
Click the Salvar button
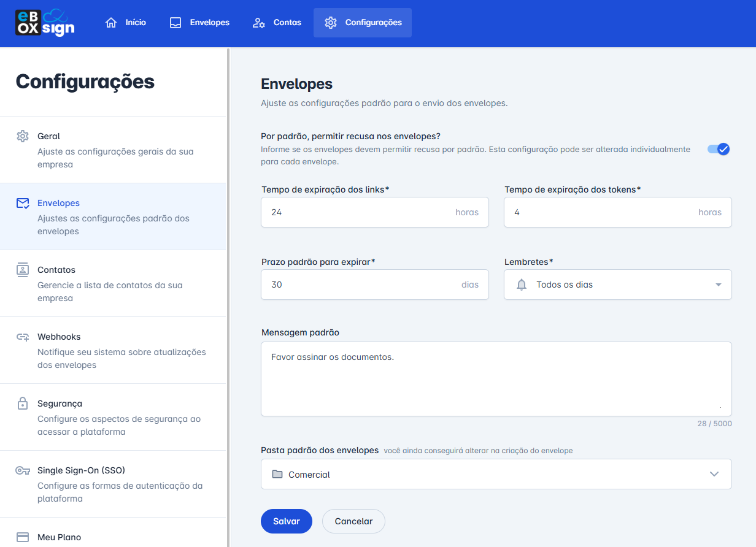286,521
